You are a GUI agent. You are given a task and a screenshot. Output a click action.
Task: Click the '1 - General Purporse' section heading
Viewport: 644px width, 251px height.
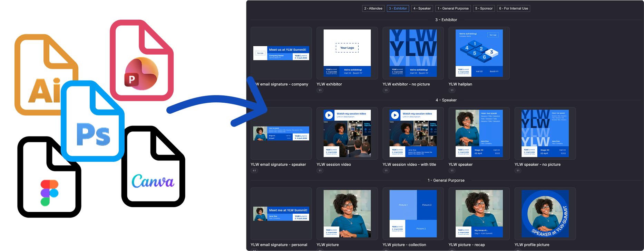point(446,180)
